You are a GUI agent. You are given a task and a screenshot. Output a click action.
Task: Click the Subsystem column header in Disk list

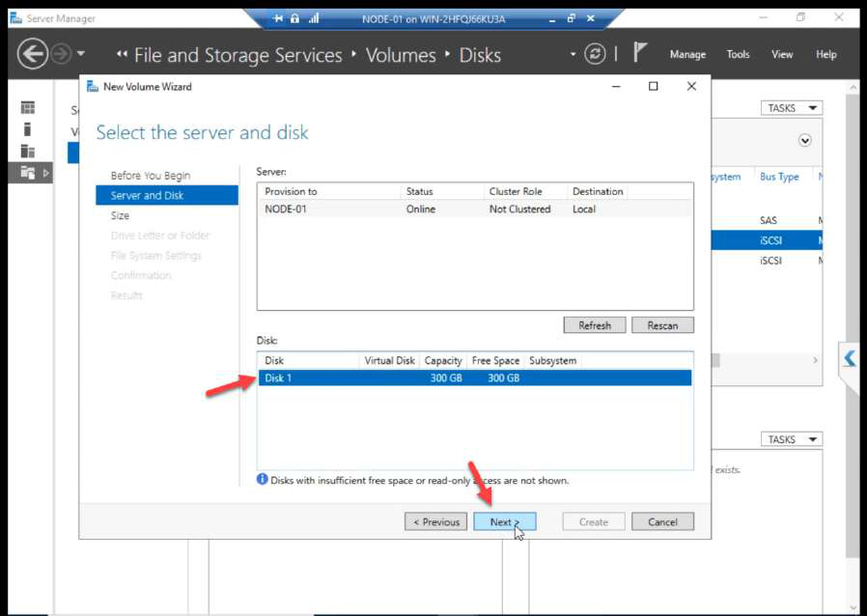[552, 360]
